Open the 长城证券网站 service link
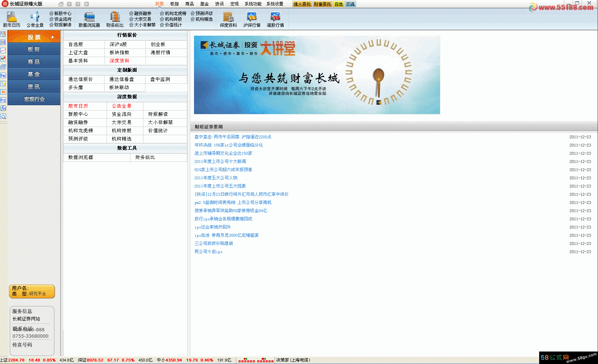Viewport: 598px width, 364px height. click(26, 319)
